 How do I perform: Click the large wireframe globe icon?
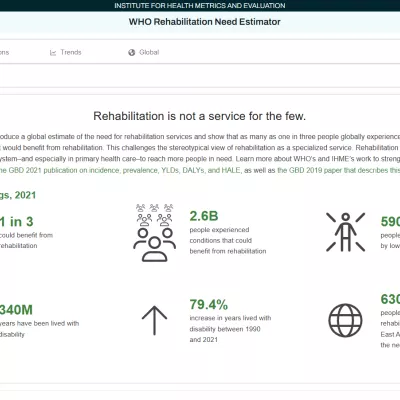345,320
